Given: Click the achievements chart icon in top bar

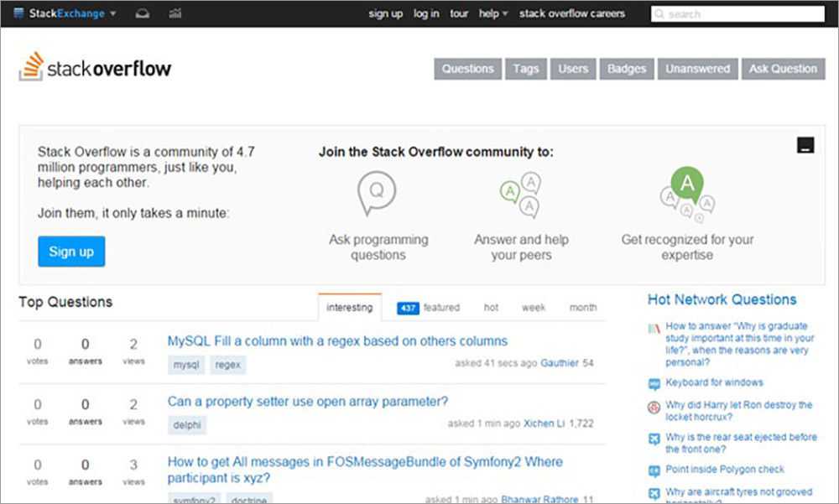Looking at the screenshot, I should click(x=175, y=13).
